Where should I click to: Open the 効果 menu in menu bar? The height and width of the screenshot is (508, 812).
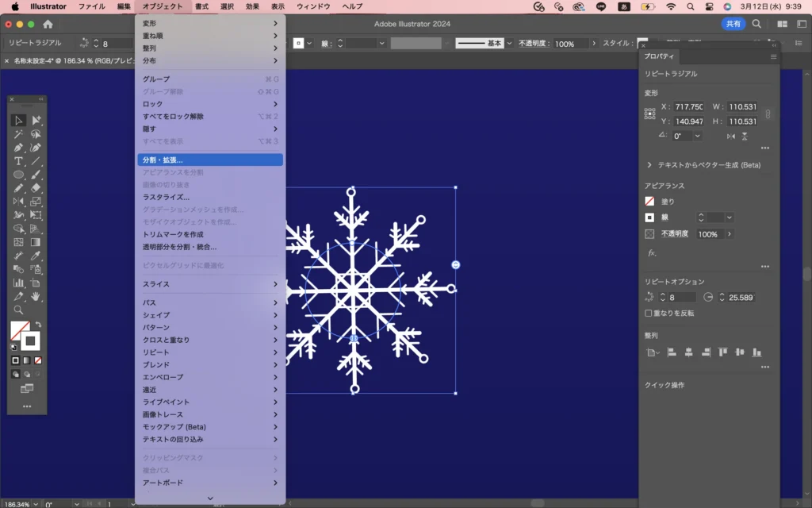tap(252, 6)
